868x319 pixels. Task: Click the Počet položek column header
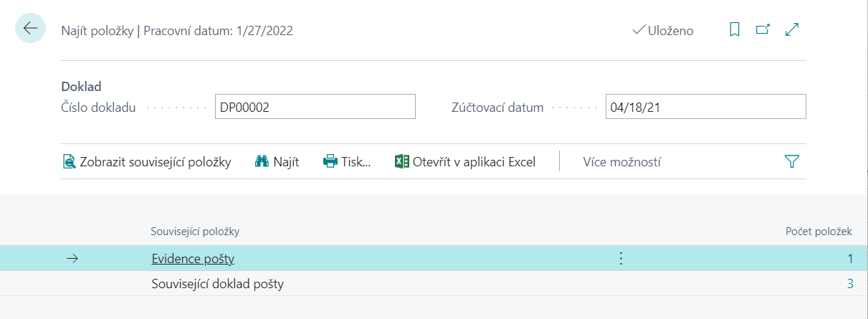click(819, 232)
